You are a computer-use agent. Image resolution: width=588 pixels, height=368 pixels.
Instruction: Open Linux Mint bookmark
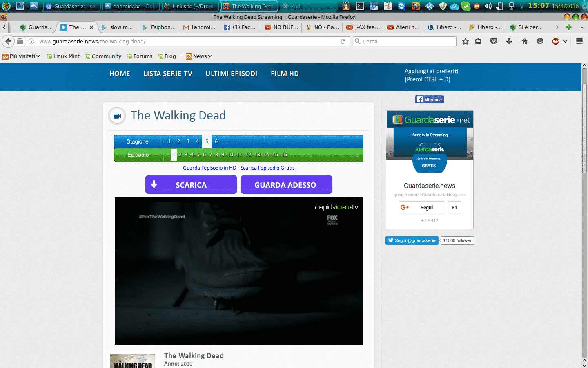(63, 56)
